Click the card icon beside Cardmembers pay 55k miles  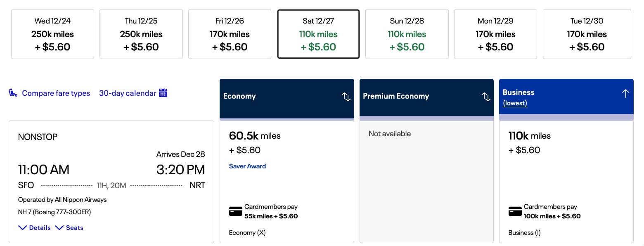click(x=235, y=211)
